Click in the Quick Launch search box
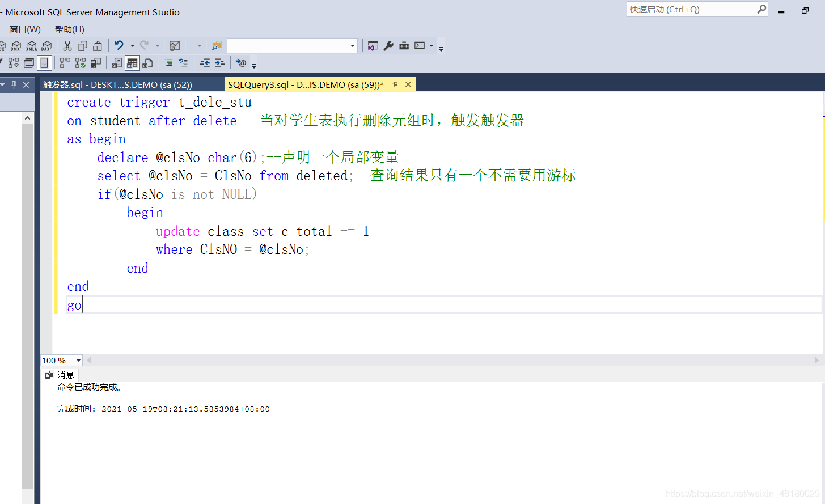 point(691,9)
